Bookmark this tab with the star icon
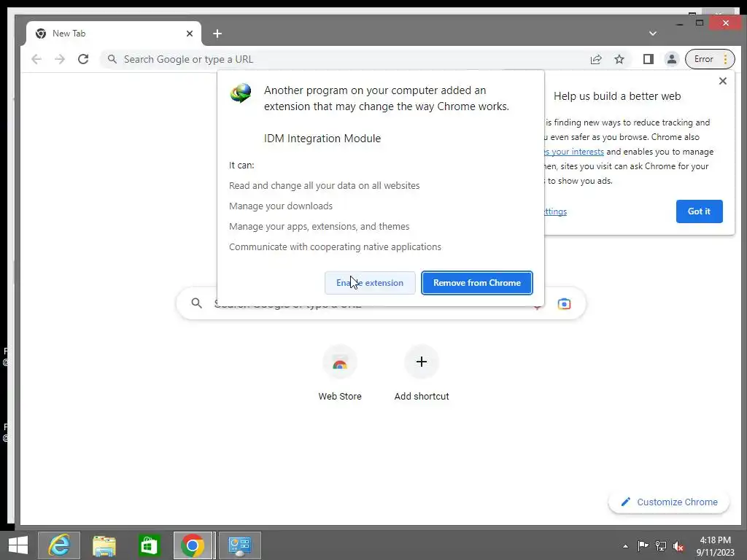The image size is (747, 560). (x=619, y=59)
